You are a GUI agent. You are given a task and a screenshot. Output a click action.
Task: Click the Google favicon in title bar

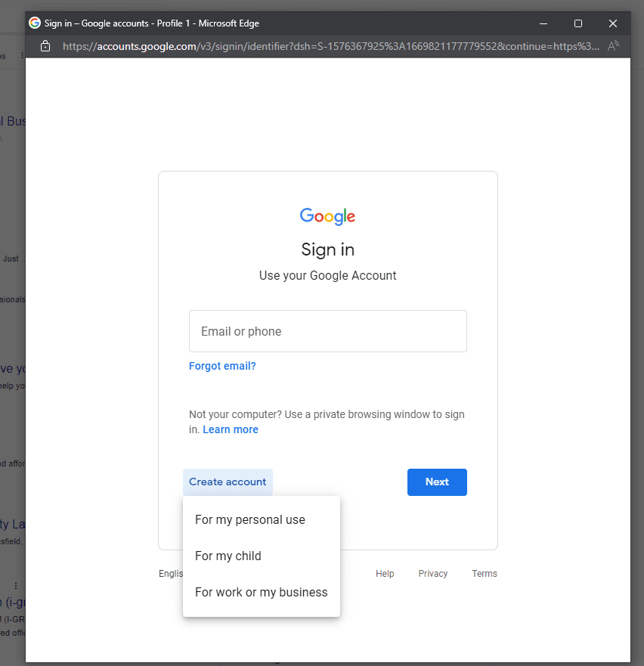35,23
